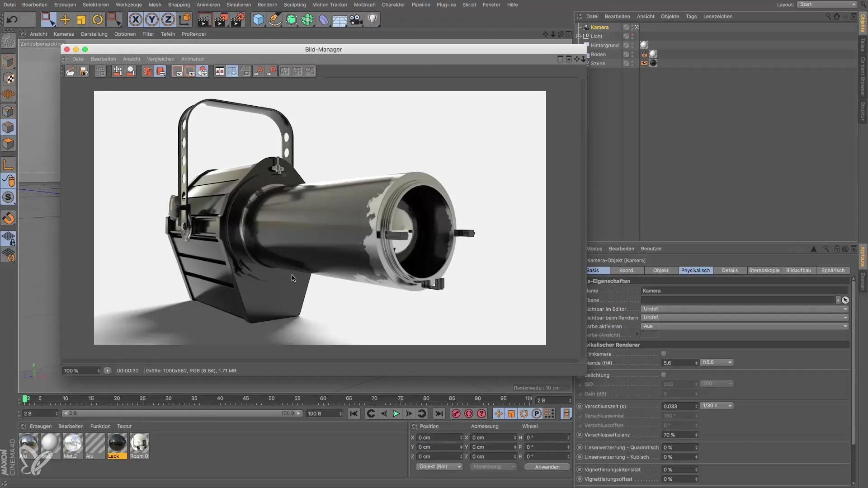Open image icon in Bild-Manager toolbar
868x488 pixels.
pos(71,71)
